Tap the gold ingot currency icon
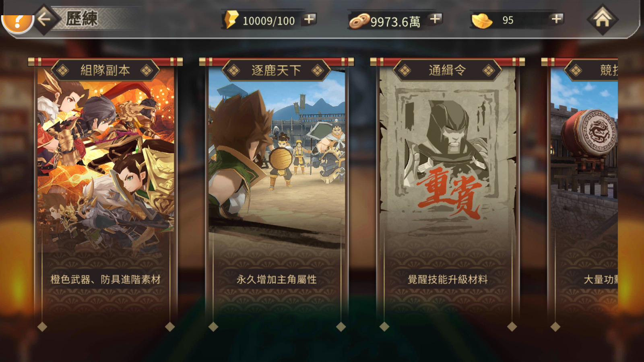This screenshot has height=362, width=644. (482, 21)
